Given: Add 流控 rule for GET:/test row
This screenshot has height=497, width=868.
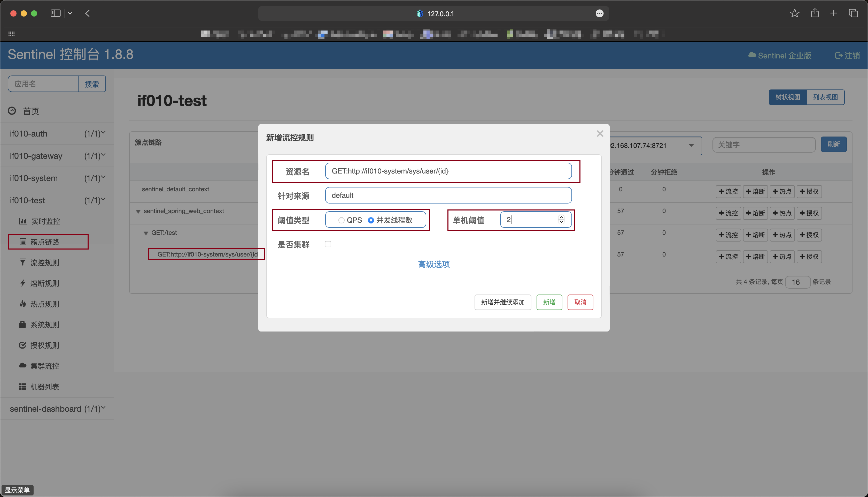Looking at the screenshot, I should point(728,235).
